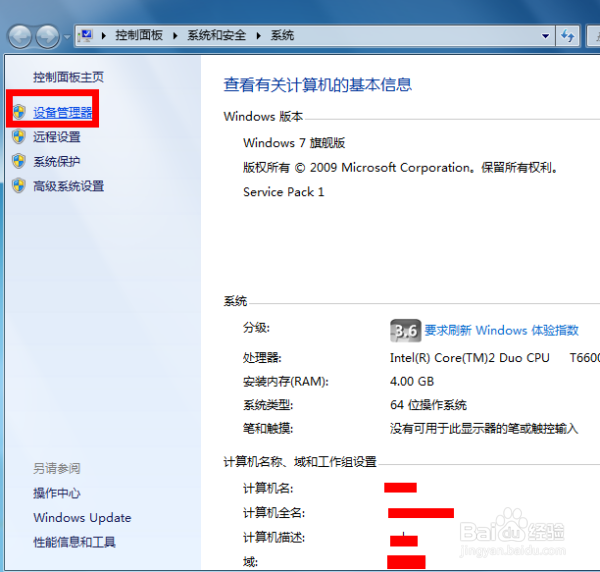Click the Forward navigation arrow button

click(47, 37)
